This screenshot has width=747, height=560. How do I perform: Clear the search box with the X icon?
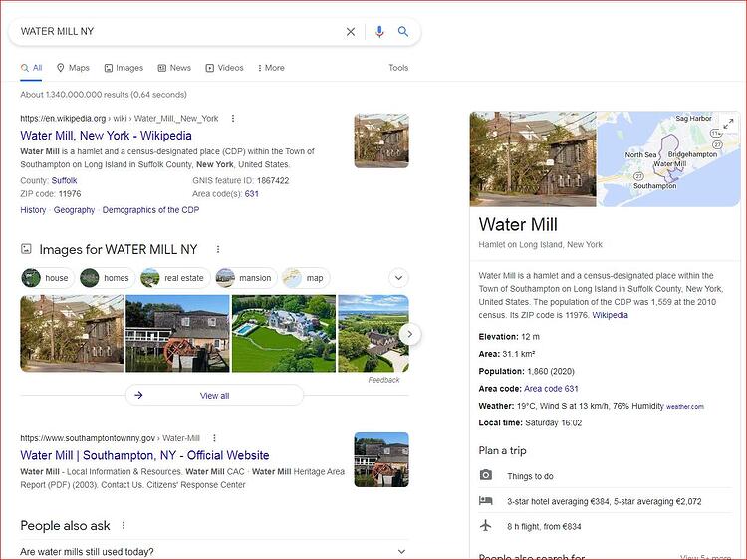[x=351, y=32]
